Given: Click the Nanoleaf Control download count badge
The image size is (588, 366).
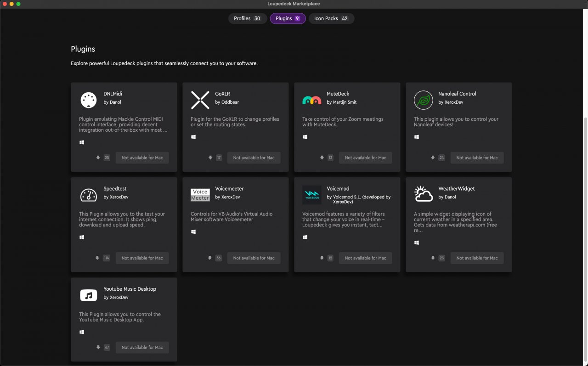Looking at the screenshot, I should [441, 158].
